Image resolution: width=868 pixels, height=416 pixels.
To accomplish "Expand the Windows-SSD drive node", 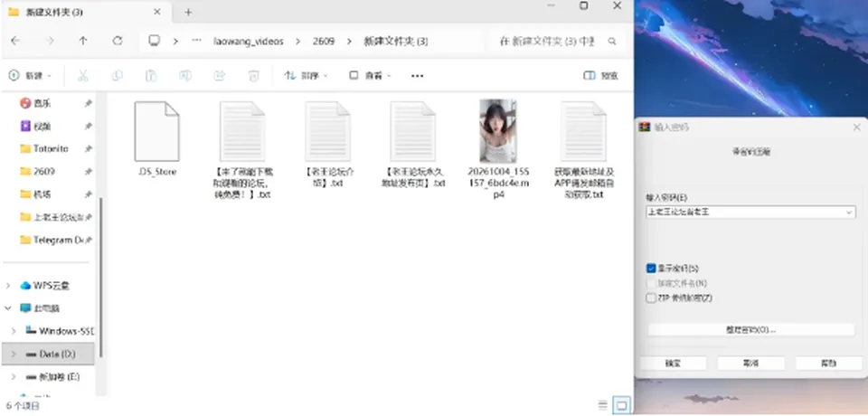I will tap(14, 331).
